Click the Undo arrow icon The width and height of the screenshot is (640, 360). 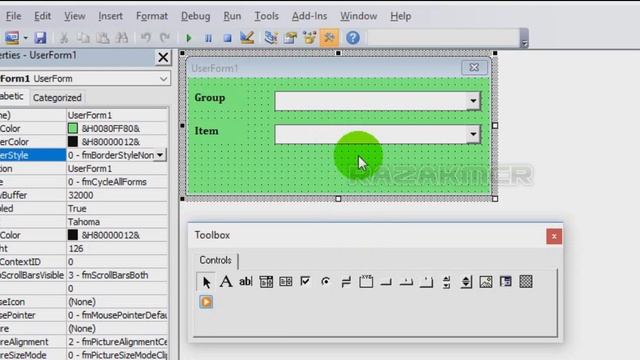point(145,38)
